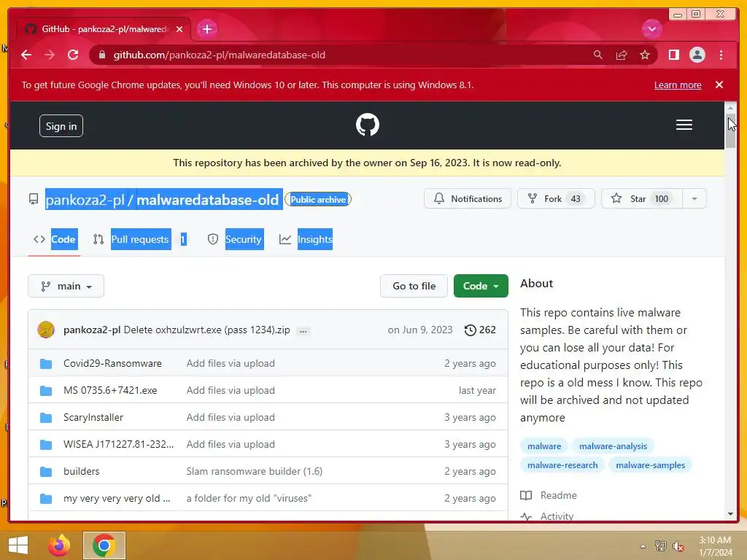Open the WISEA J171227.81-232... folder
Viewport: 747px width, 560px height.
[119, 444]
